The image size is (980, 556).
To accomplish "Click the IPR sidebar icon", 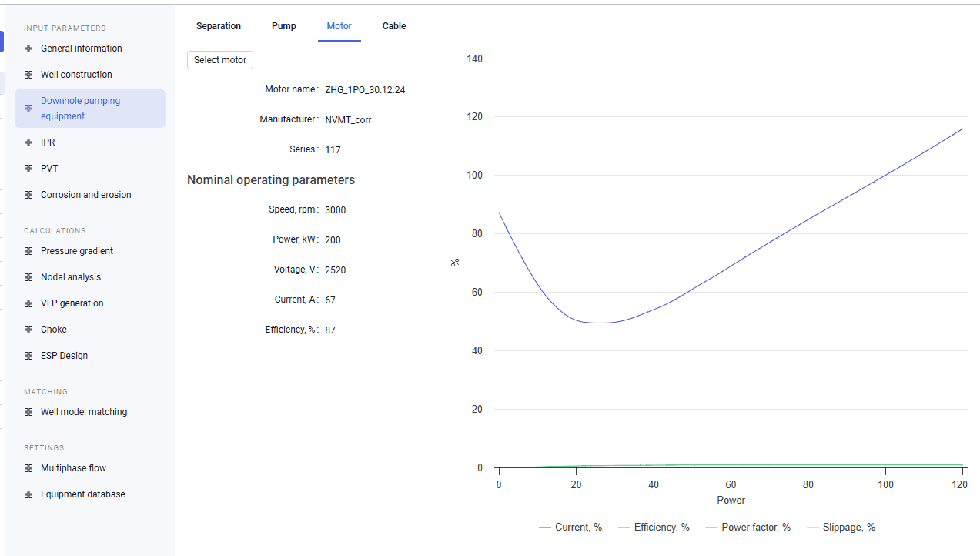I will pos(28,142).
